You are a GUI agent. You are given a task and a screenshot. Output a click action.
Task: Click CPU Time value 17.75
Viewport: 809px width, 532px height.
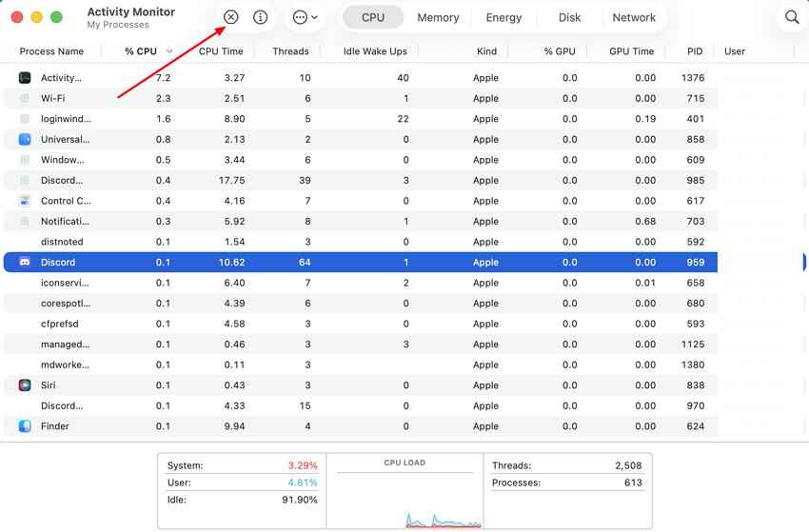[231, 180]
